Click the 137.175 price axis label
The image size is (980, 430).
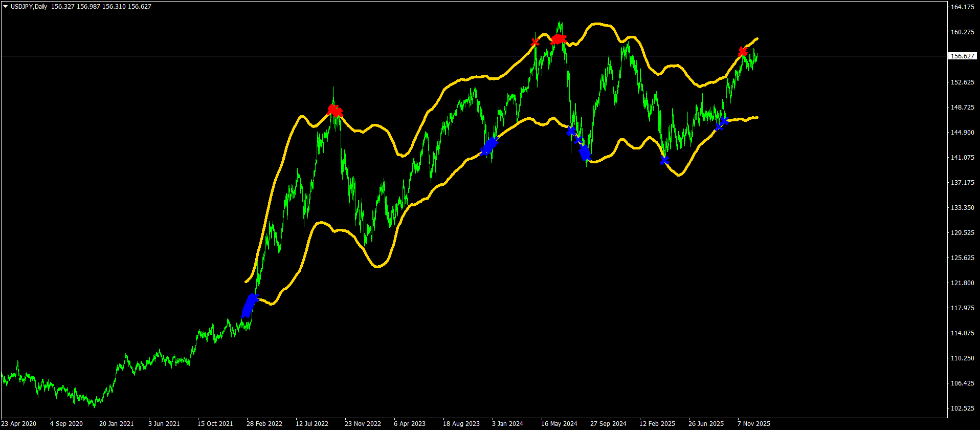[x=962, y=183]
